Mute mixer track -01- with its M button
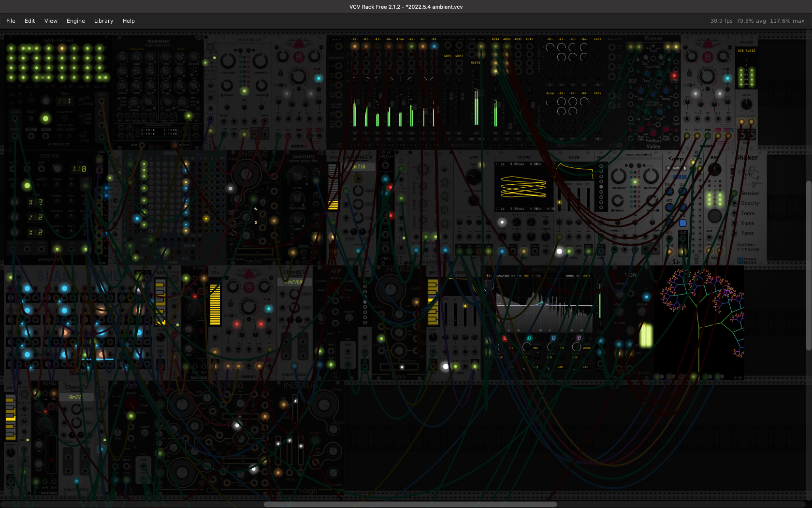This screenshot has height=508, width=812. [x=354, y=132]
